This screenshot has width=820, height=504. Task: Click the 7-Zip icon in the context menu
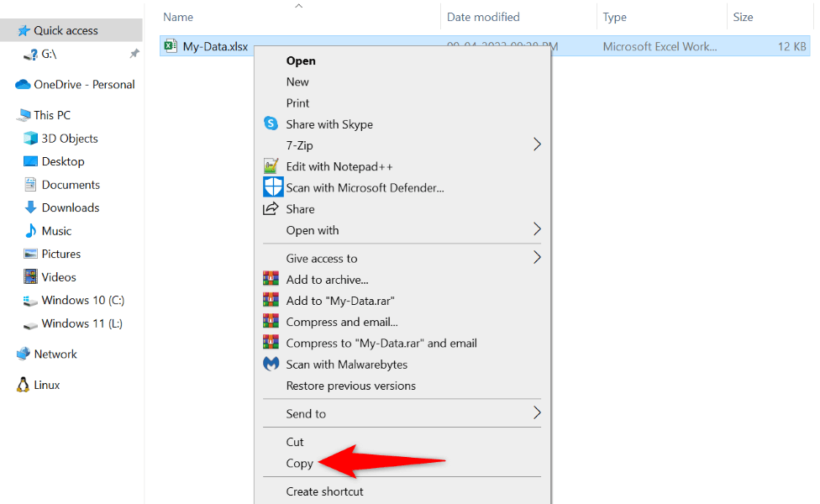pos(271,144)
